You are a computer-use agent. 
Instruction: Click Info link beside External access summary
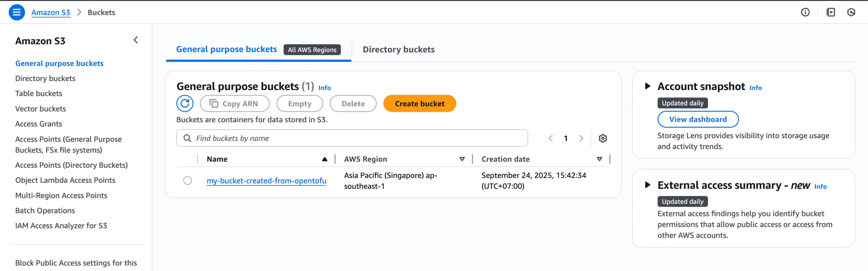click(820, 187)
